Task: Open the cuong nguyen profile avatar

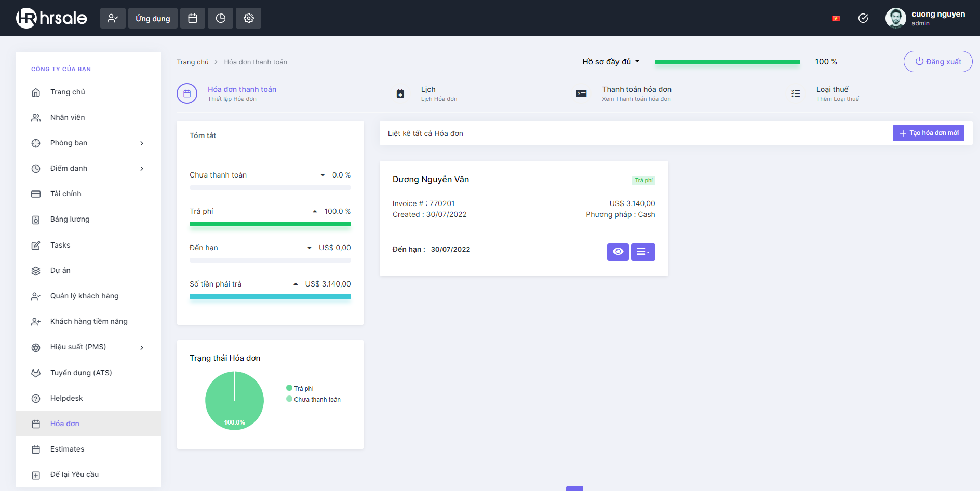Action: click(895, 18)
